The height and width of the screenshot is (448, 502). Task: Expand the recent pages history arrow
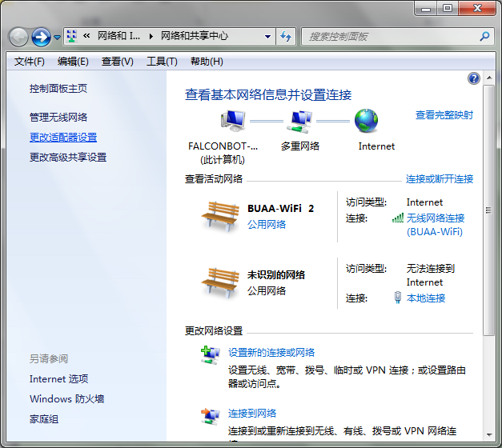(x=57, y=38)
